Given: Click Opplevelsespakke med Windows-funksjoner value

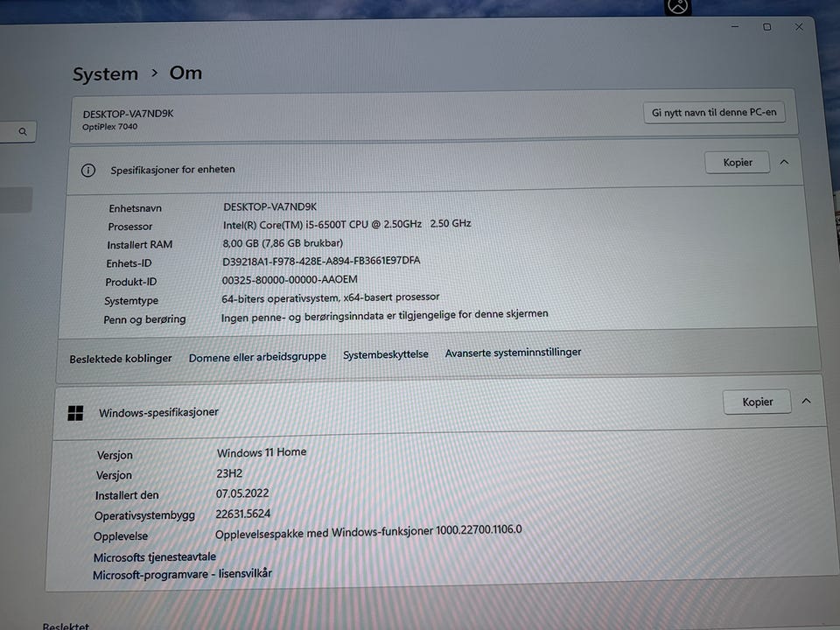Looking at the screenshot, I should 368,532.
